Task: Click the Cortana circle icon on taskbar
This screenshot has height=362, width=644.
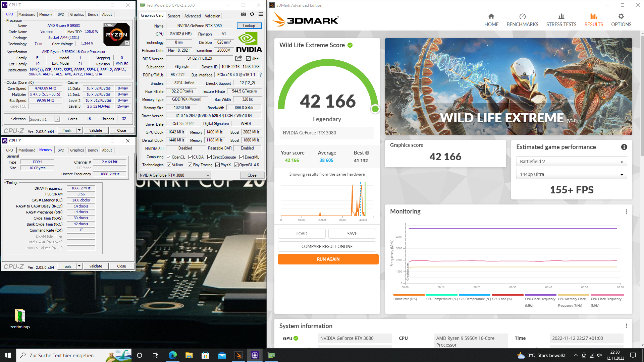Action: [x=140, y=355]
